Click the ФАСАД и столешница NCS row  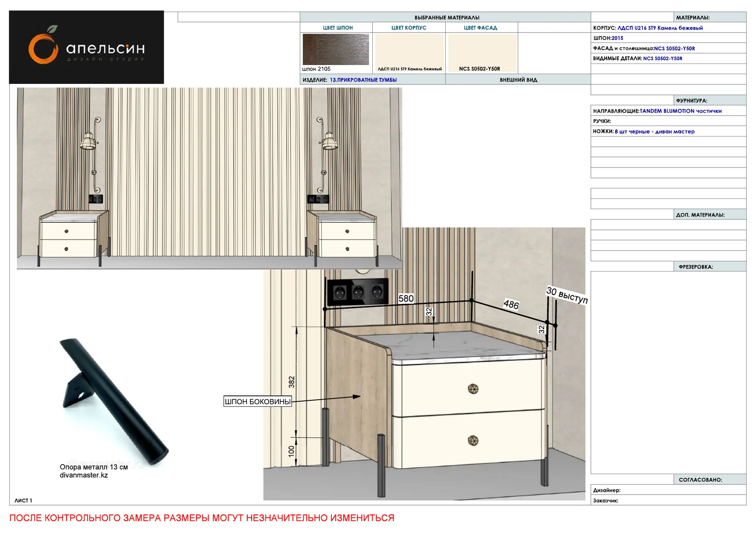[x=668, y=48]
